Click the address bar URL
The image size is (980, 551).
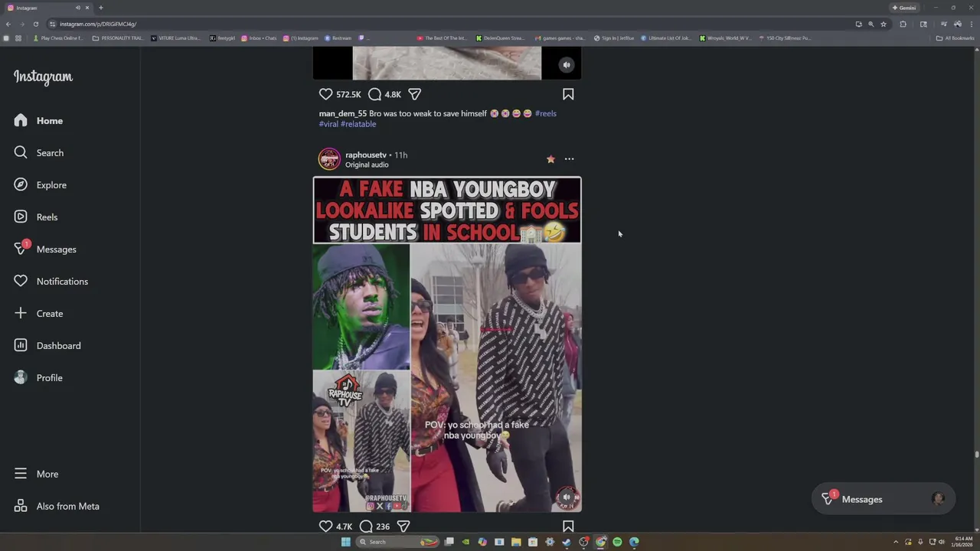pos(98,24)
